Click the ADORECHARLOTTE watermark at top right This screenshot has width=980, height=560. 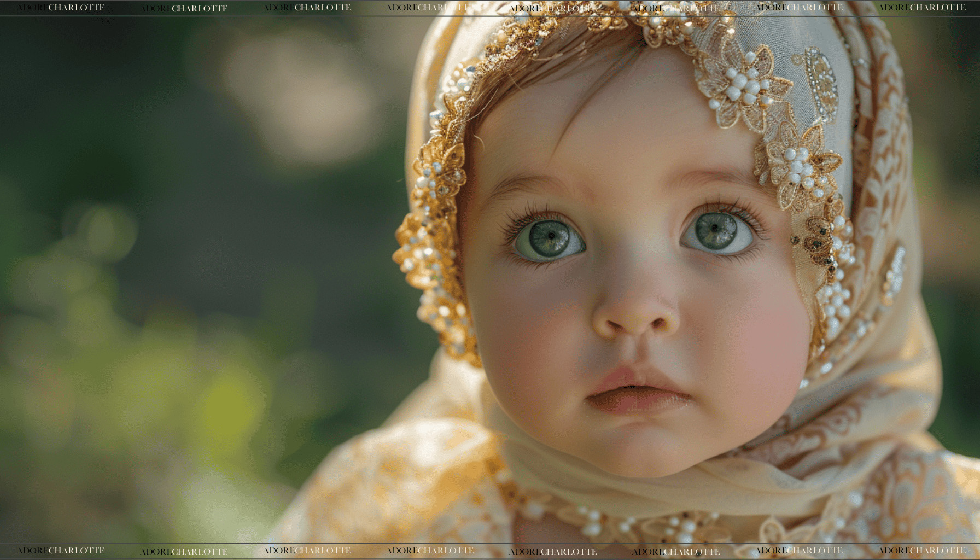click(924, 8)
